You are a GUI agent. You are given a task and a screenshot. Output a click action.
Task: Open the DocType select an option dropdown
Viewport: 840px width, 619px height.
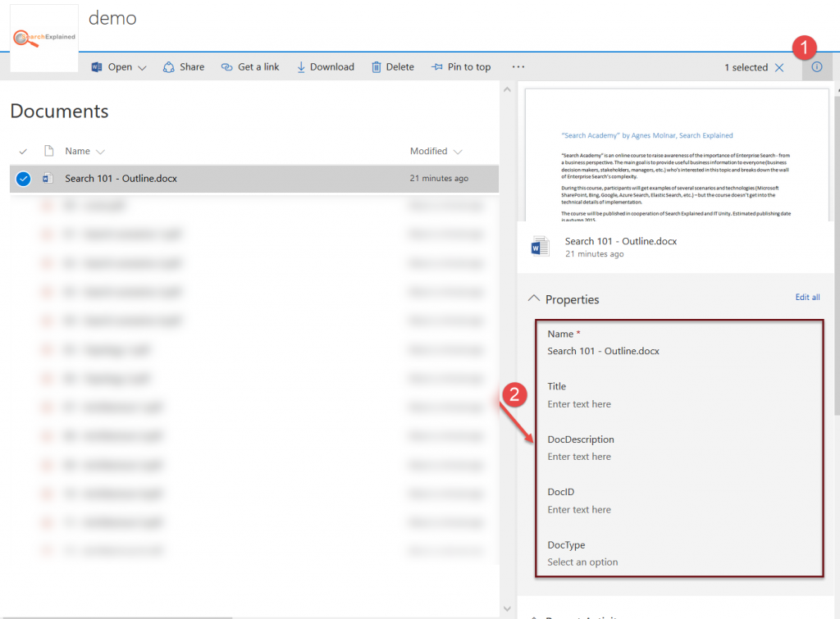[x=582, y=562]
